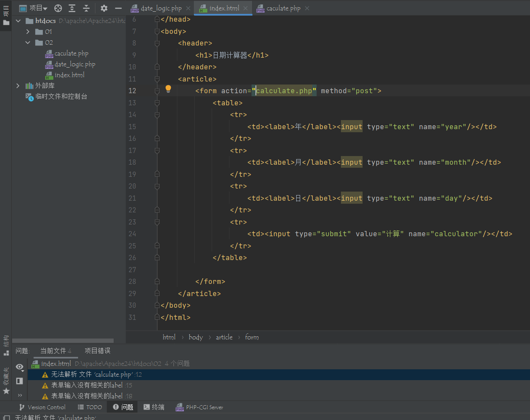
Task: Toggle the code fold marker on line 13
Action: point(157,103)
